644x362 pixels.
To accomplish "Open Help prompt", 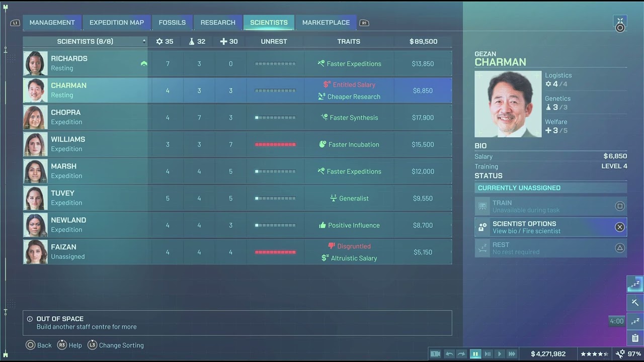I will 69,345.
